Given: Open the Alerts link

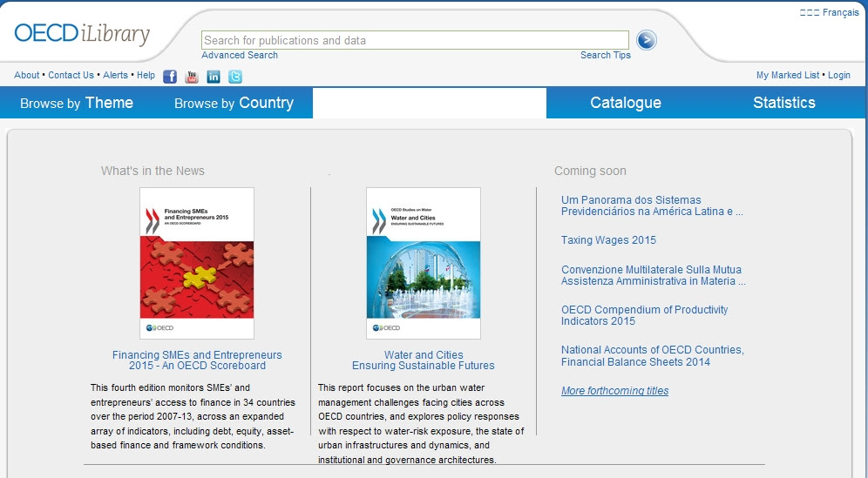Looking at the screenshot, I should pyautogui.click(x=115, y=75).
